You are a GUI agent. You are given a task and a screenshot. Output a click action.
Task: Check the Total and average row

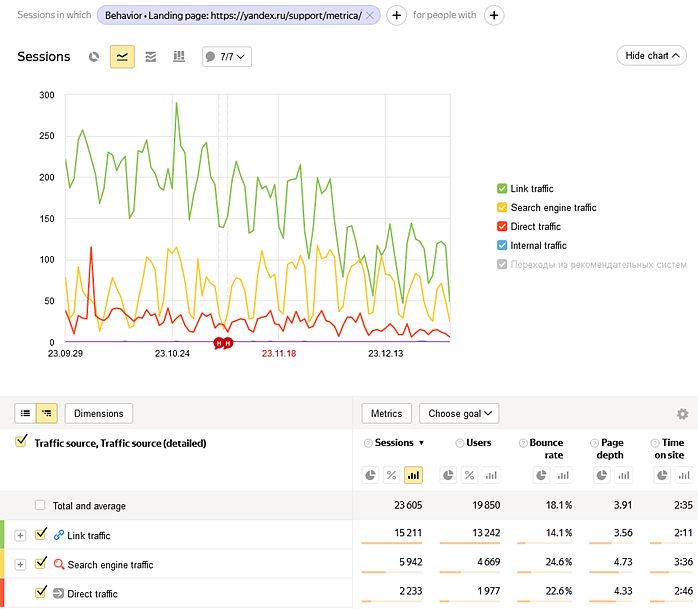coord(40,506)
